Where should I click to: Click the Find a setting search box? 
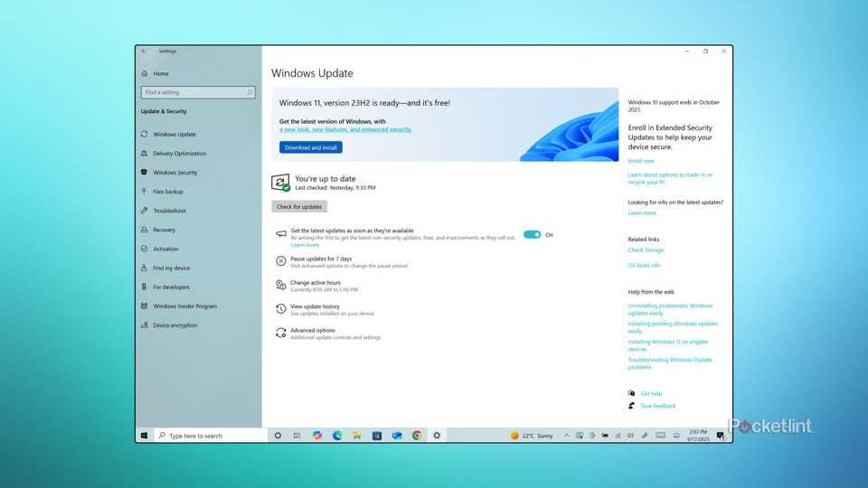coord(198,92)
